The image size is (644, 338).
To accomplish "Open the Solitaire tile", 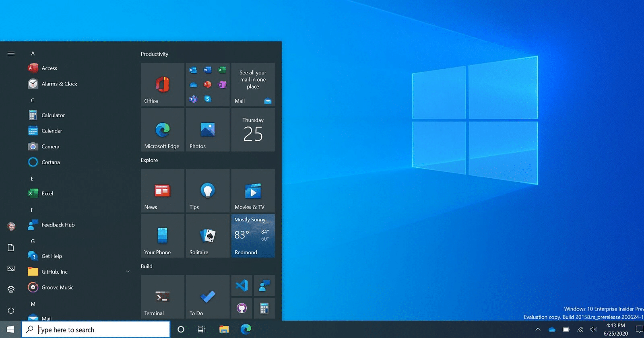I will pos(208,236).
